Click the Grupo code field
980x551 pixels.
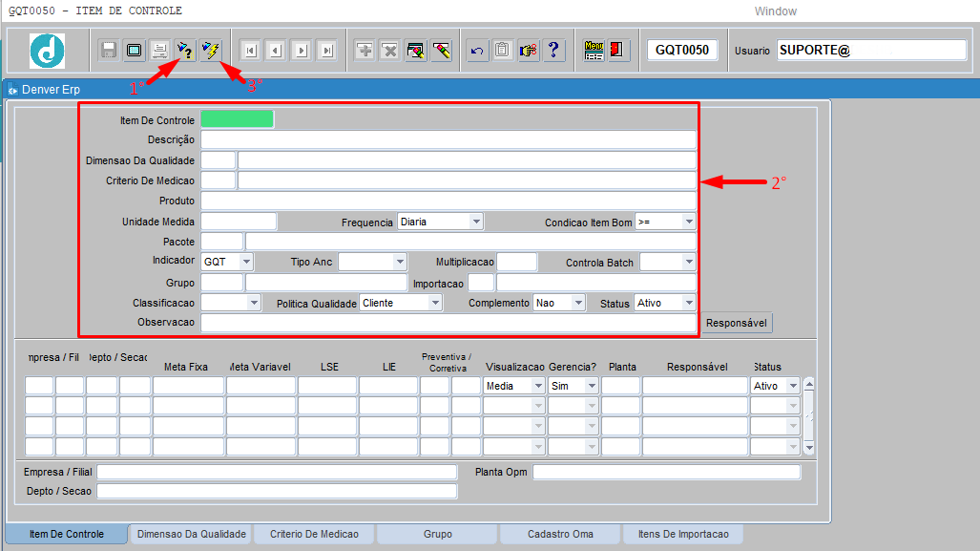tap(222, 283)
